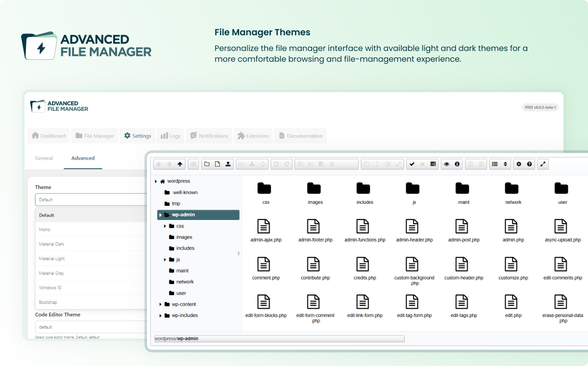Viewport: 588px width, 366px height.
Task: Expand the wp-includes tree arrow
Action: [160, 316]
